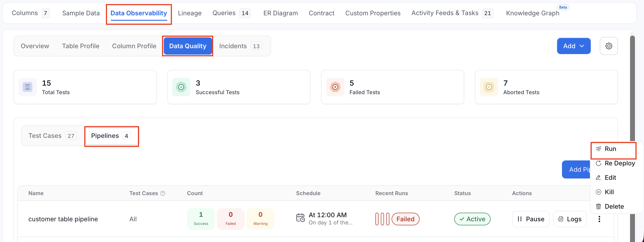Image resolution: width=644 pixels, height=242 pixels.
Task: Click the 0 Warning count box
Action: point(260,219)
